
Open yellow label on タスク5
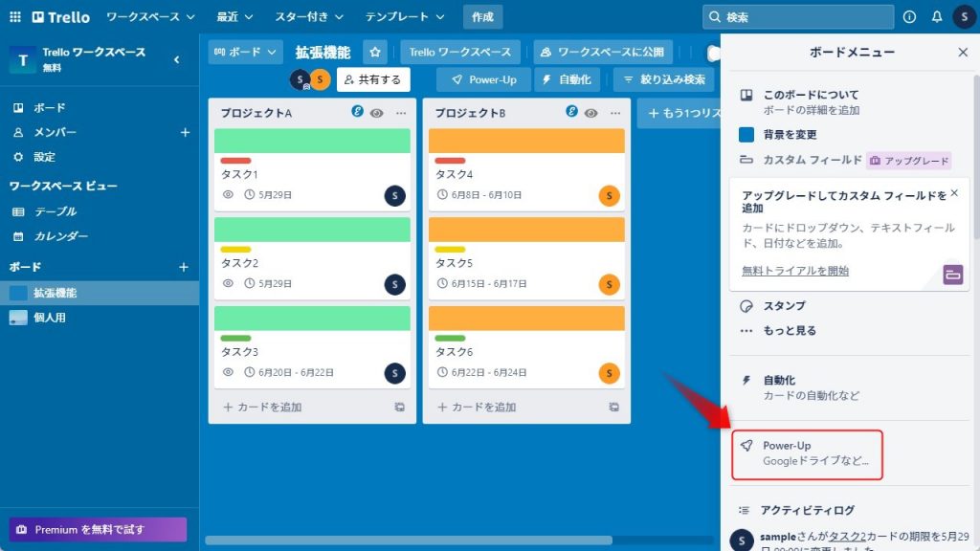pyautogui.click(x=450, y=250)
